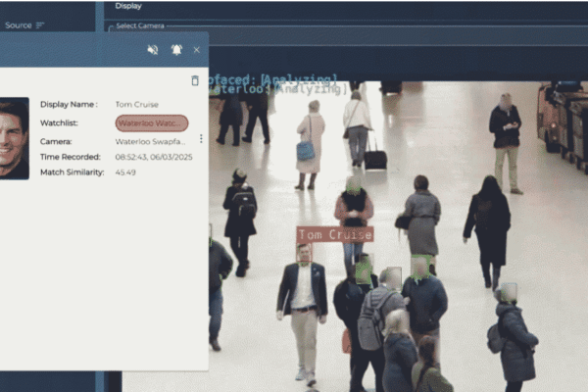Open the Select Camera dropdown
The height and width of the screenshot is (392, 588).
140,25
